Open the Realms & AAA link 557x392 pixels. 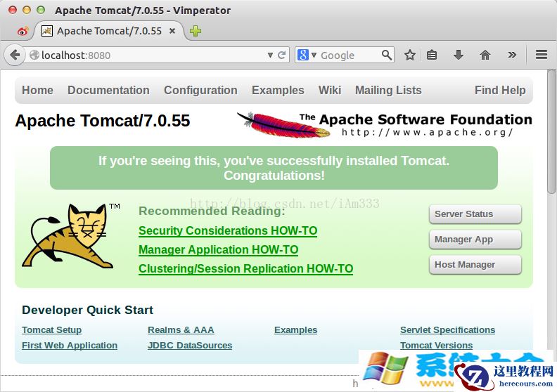(181, 330)
